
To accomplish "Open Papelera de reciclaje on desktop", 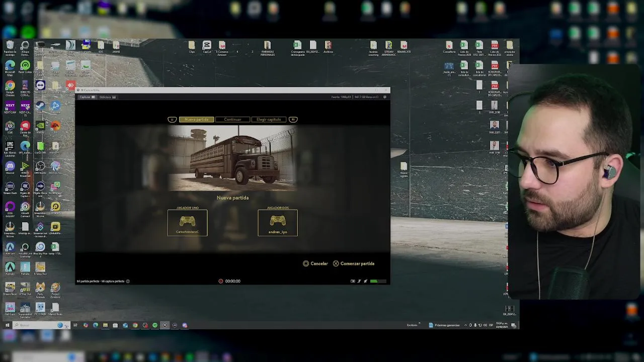I will pos(10,48).
